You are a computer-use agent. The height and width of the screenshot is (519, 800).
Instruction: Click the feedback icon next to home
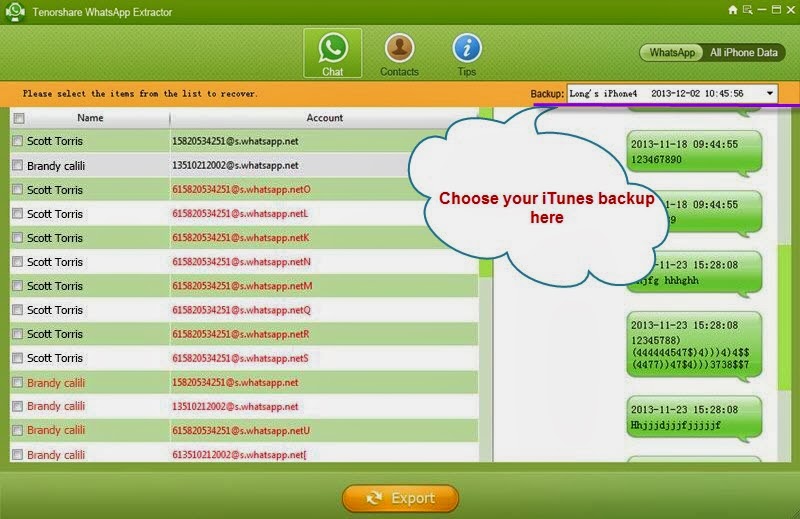coord(747,10)
